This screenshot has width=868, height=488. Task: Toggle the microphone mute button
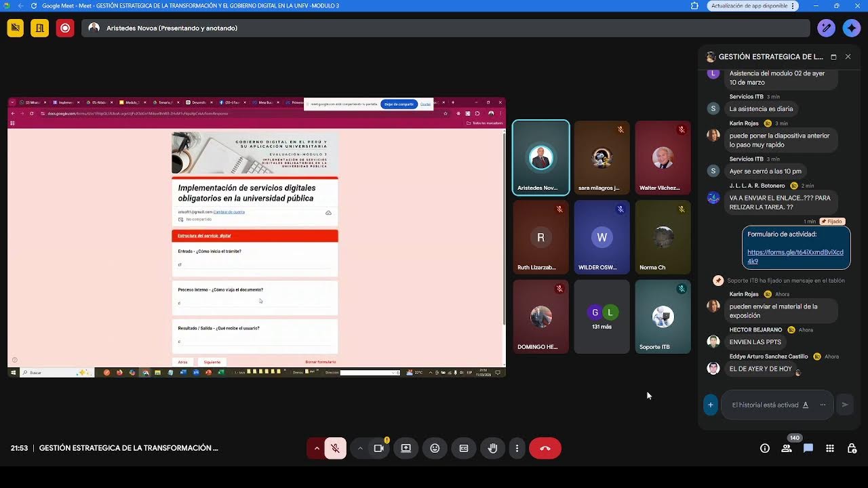(x=335, y=448)
